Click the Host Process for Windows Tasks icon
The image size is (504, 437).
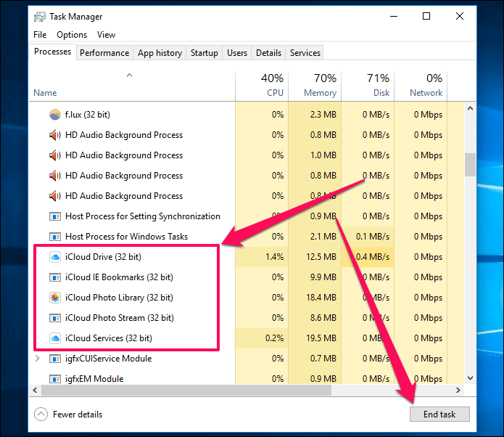[55, 237]
